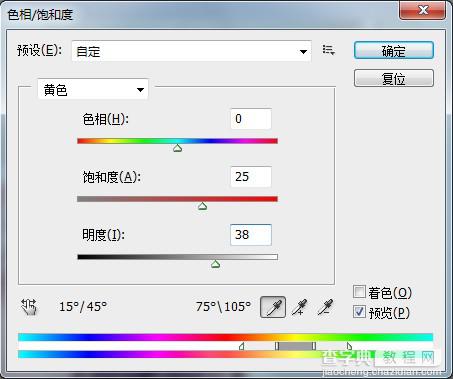Click the 复位 reset button
This screenshot has width=453, height=379.
394,79
